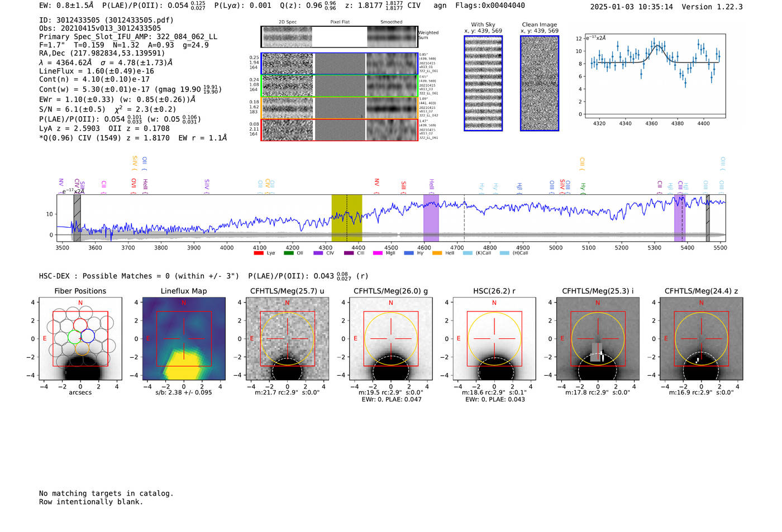782x532 pixels.
Task: Click the s/b: 2.38 +/- 0.095 caption
Action: tap(184, 392)
